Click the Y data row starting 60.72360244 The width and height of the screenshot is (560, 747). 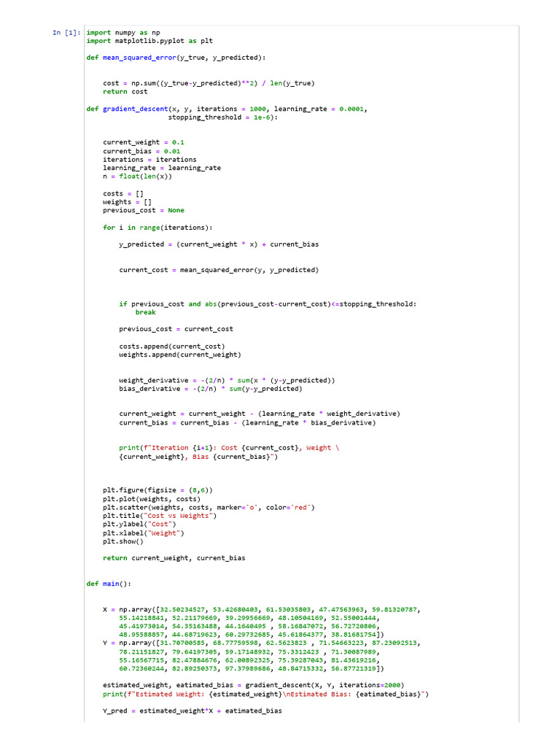pyautogui.click(x=252, y=669)
